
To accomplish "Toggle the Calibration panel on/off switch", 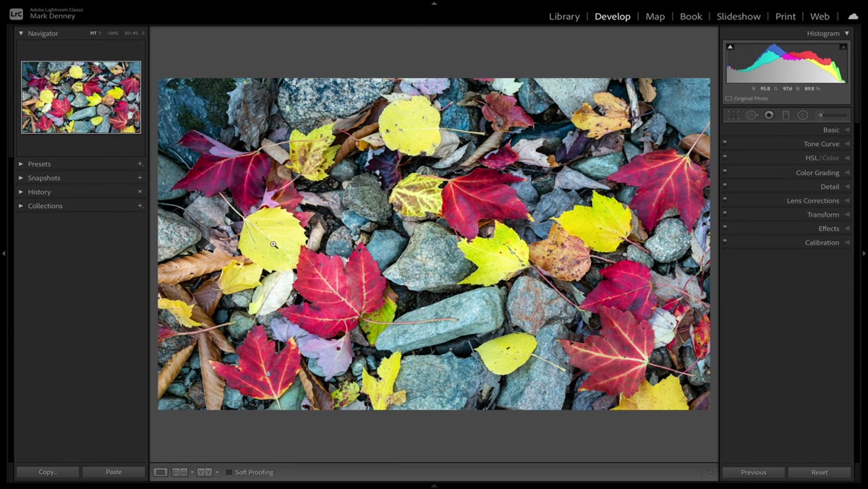I will [x=725, y=241].
